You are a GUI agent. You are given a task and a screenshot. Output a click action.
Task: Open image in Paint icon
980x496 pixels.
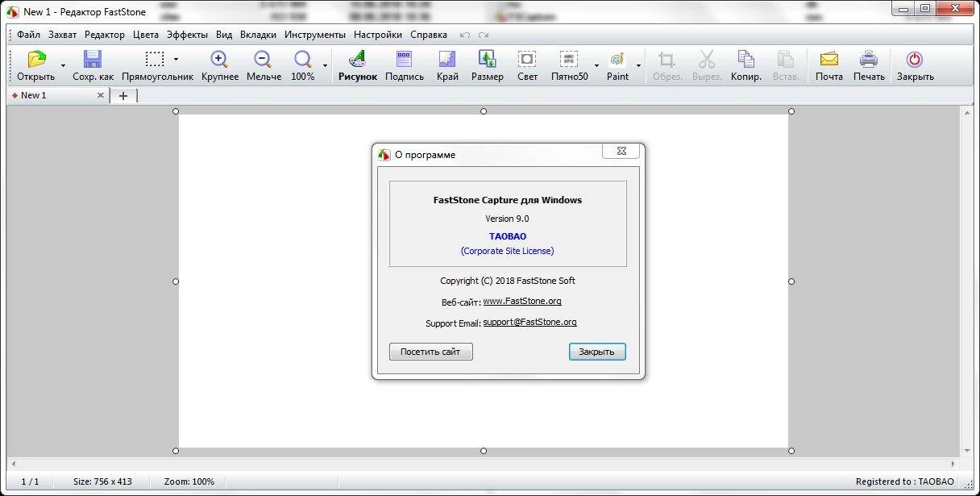(617, 60)
